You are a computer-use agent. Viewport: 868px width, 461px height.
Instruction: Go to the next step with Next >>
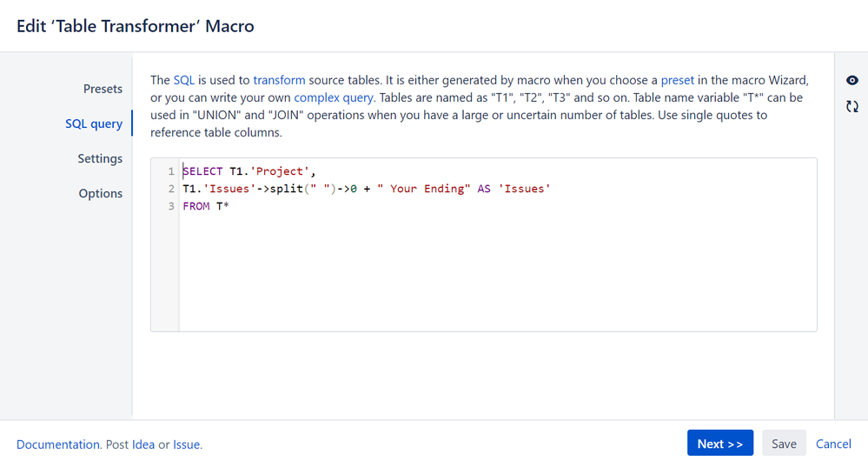720,444
